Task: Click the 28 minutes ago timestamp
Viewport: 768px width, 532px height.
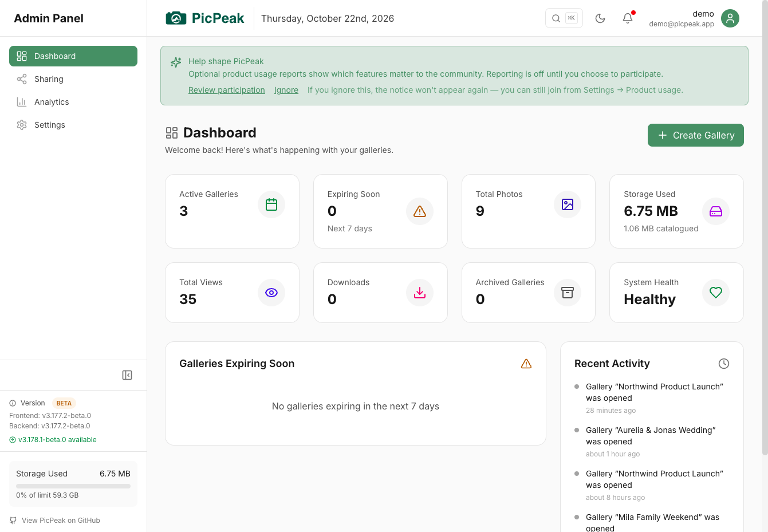Action: (611, 411)
